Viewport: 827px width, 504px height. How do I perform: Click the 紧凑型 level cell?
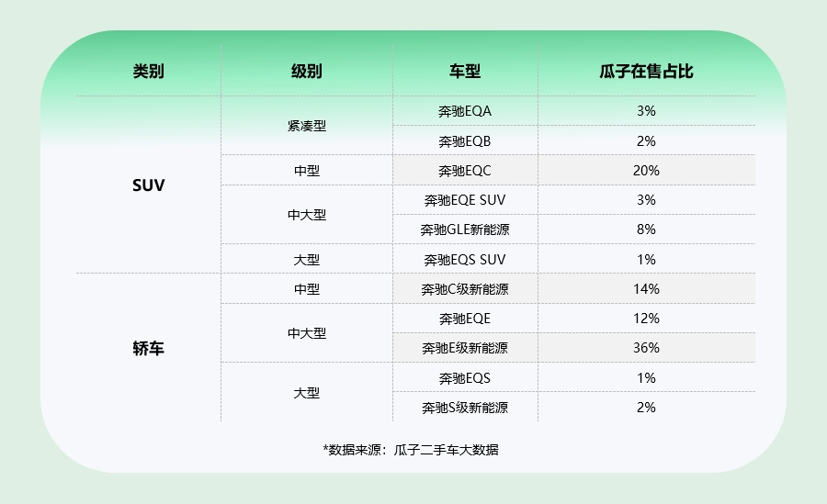(306, 126)
